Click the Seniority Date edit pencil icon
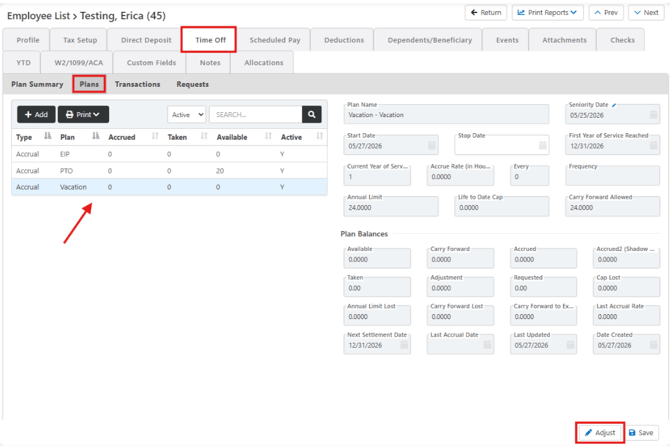Viewport: 670px width, 448px height. pos(614,105)
